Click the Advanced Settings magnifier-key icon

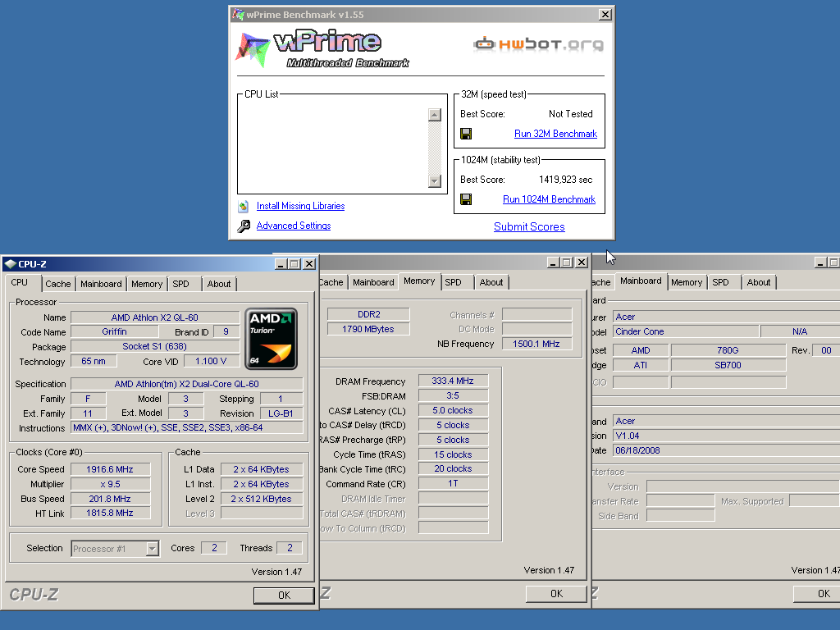tap(244, 226)
